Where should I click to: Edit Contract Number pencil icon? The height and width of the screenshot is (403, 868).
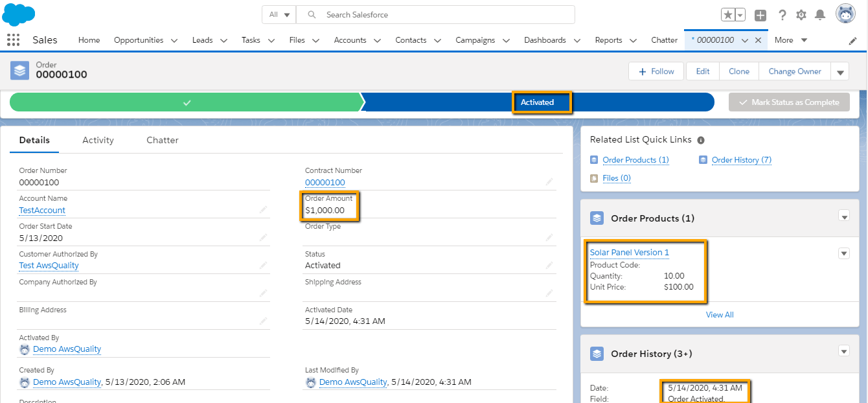[549, 182]
